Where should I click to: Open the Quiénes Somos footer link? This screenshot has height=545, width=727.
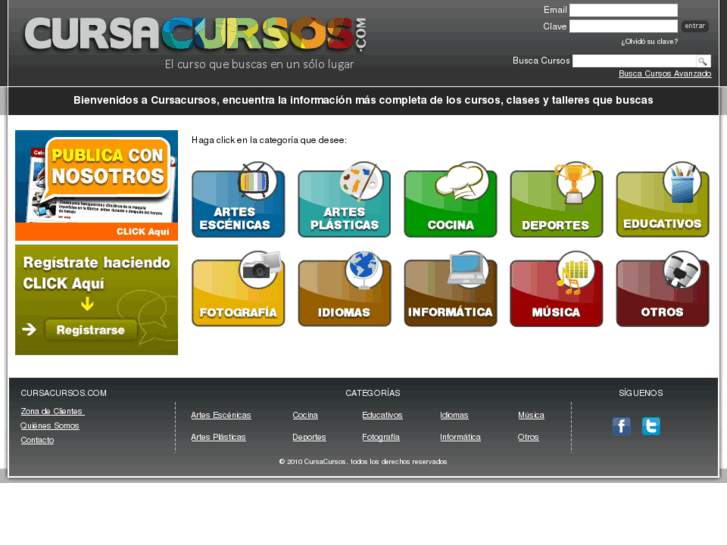coord(50,426)
